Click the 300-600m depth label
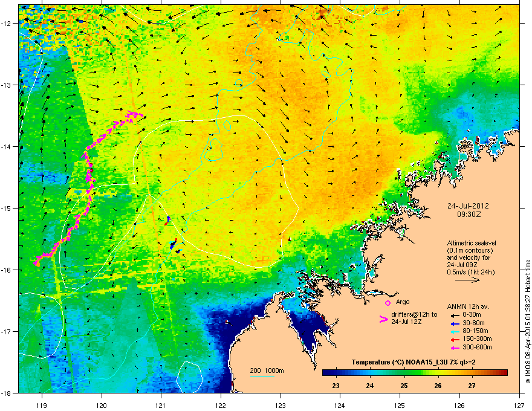The image size is (532, 411). pos(477,348)
